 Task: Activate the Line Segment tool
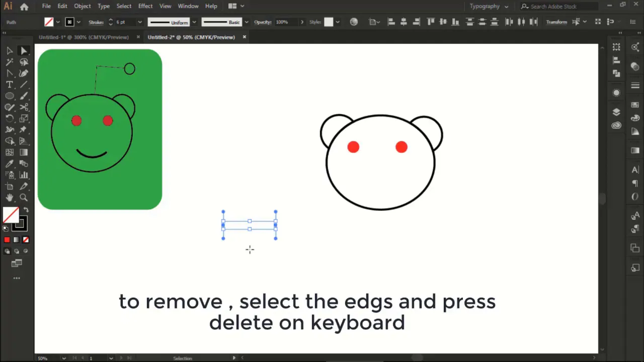(x=24, y=84)
